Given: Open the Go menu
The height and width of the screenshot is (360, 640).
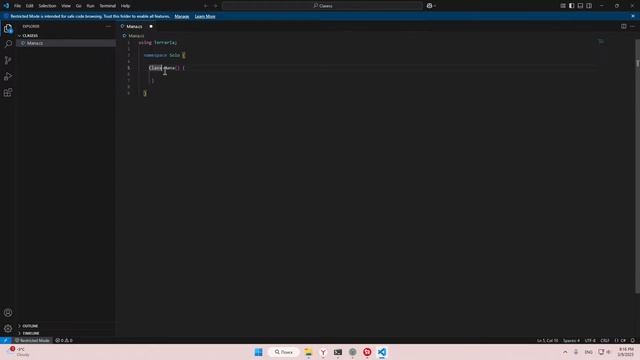Looking at the screenshot, I should (x=78, y=6).
